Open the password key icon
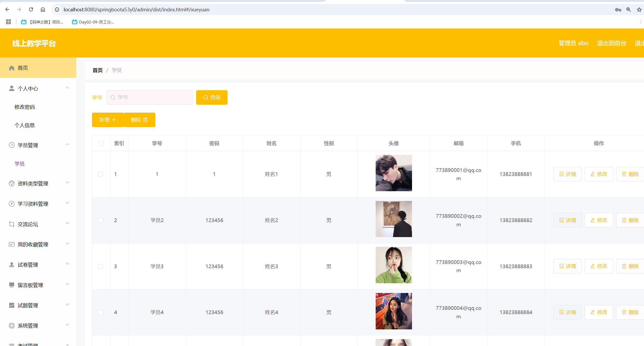Viewport: 644px width, 346px height. pyautogui.click(x=618, y=10)
